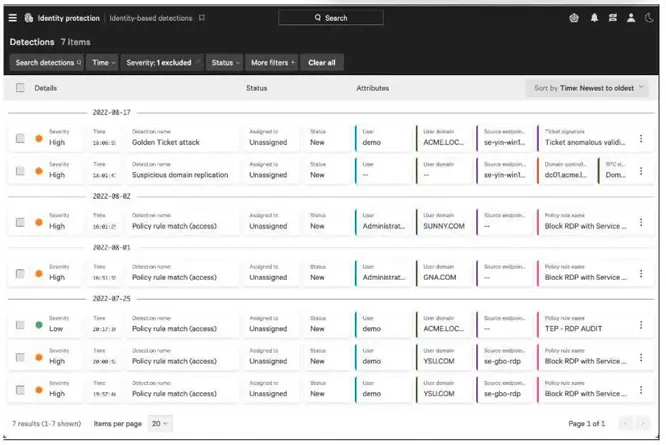Image resolution: width=666 pixels, height=445 pixels.
Task: Open the notifications bell
Action: tap(594, 18)
